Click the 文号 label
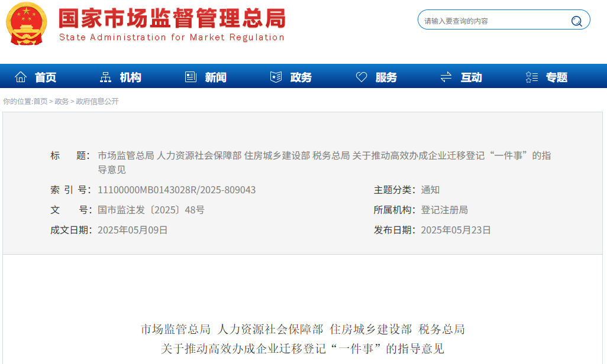 pos(70,210)
